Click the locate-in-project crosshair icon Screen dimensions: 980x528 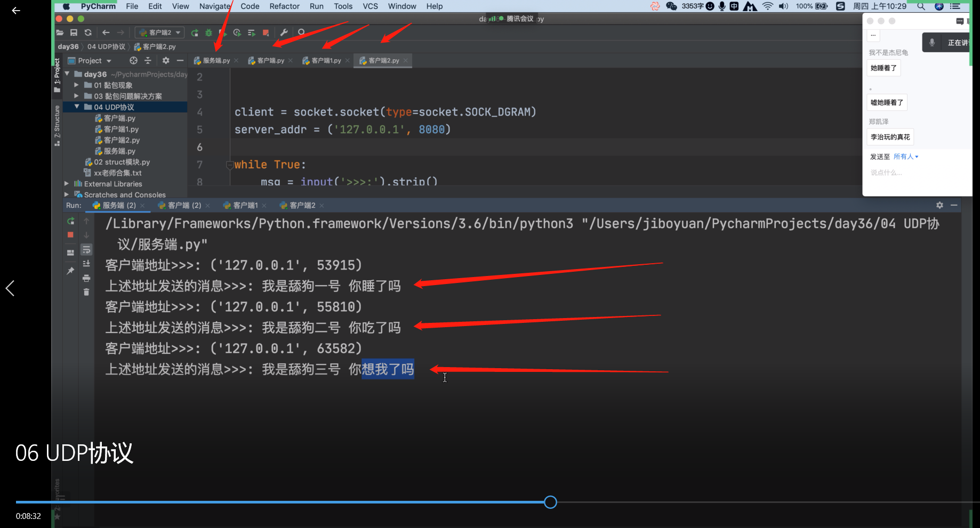133,61
